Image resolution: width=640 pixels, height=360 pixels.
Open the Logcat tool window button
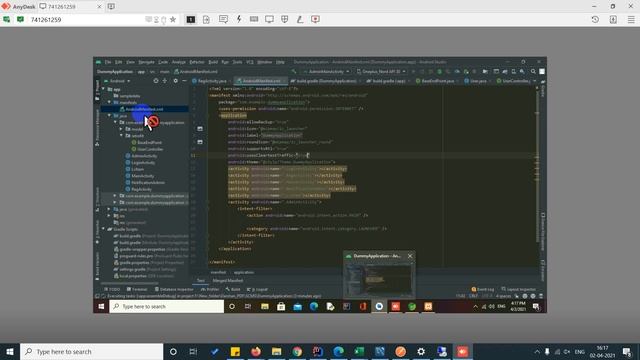pos(258,289)
